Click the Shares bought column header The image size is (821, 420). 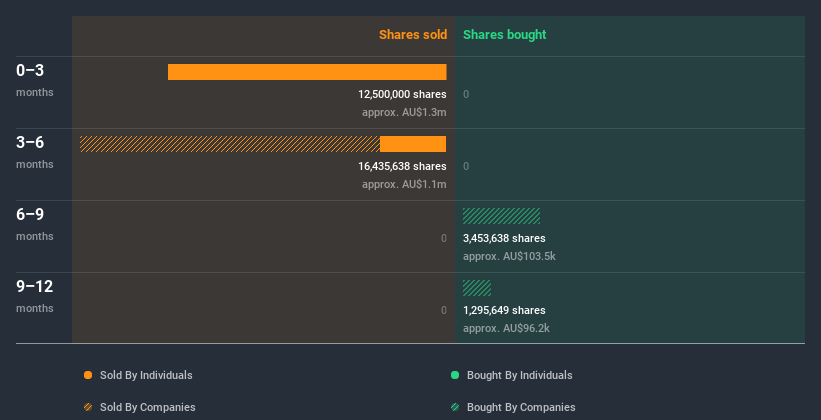click(x=504, y=35)
